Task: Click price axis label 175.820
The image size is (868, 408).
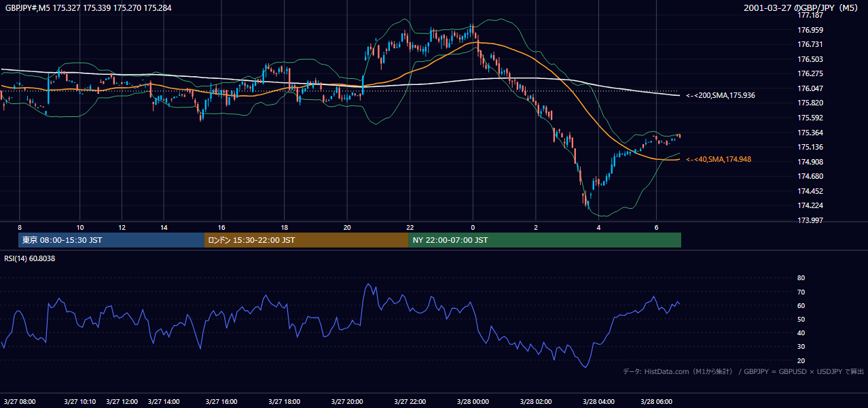Action: point(810,103)
